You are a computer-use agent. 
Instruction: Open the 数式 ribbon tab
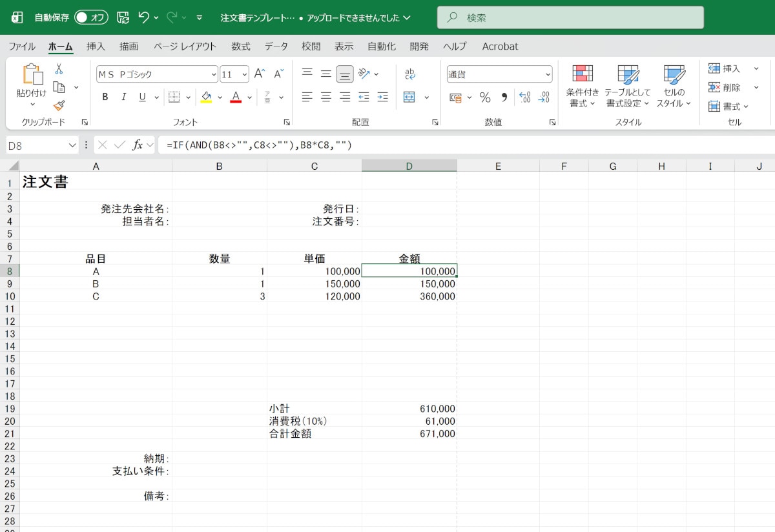[241, 46]
